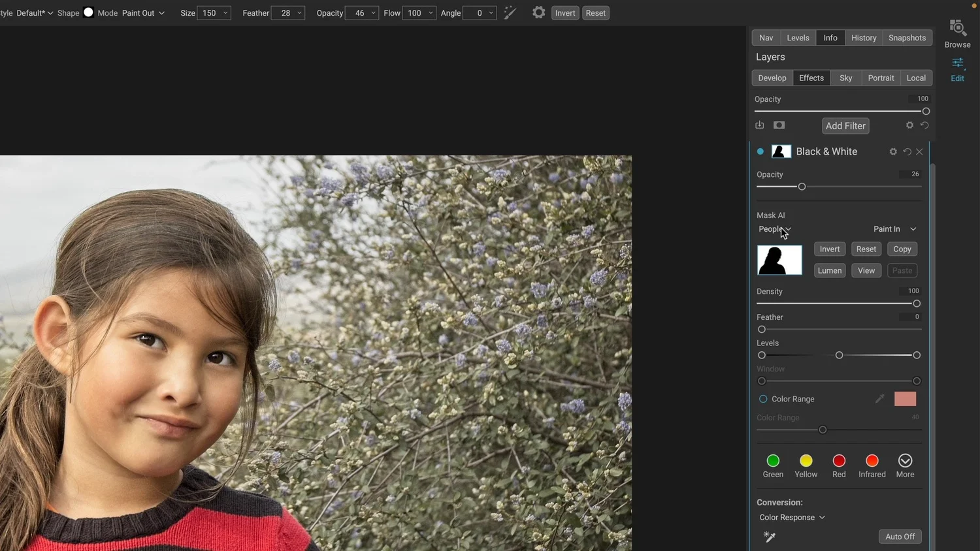The image size is (980, 551).
Task: Click the color picker eyedropper beside Color Range
Action: (x=880, y=399)
